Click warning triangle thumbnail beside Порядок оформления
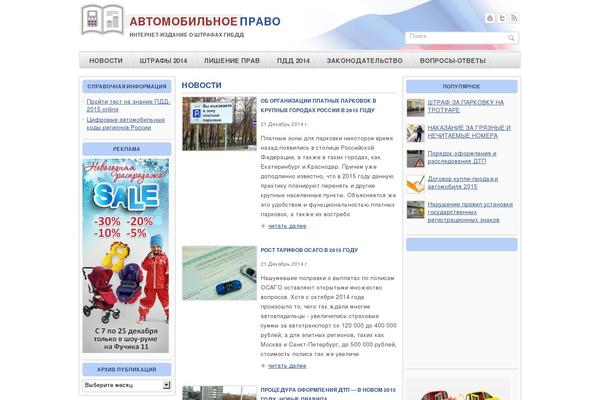The width and height of the screenshot is (600, 400). point(416,159)
